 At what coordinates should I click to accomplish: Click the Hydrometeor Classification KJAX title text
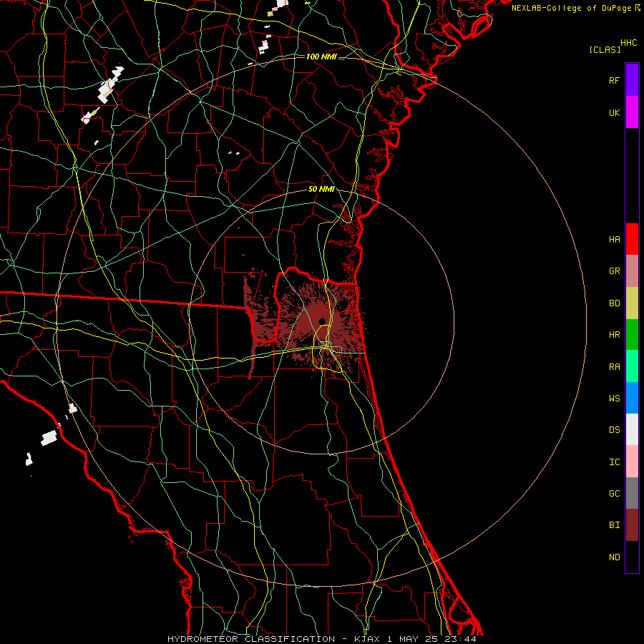click(322, 639)
